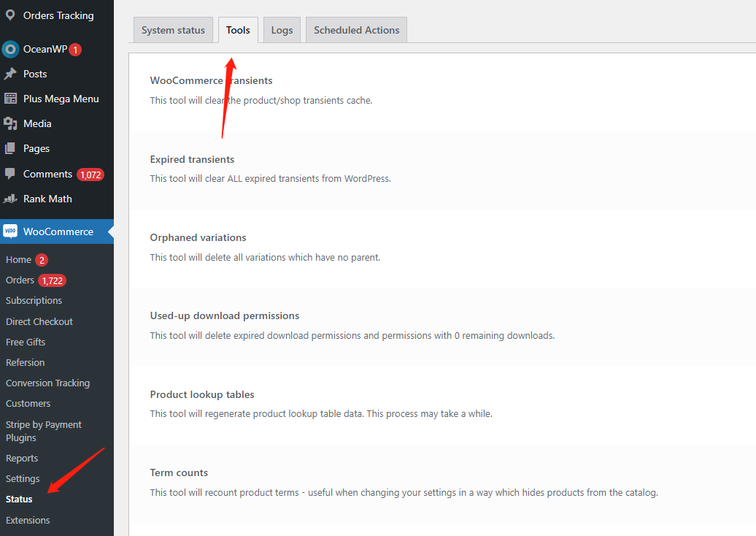
Task: Click text 'product/shop transients cache' description
Action: point(307,100)
